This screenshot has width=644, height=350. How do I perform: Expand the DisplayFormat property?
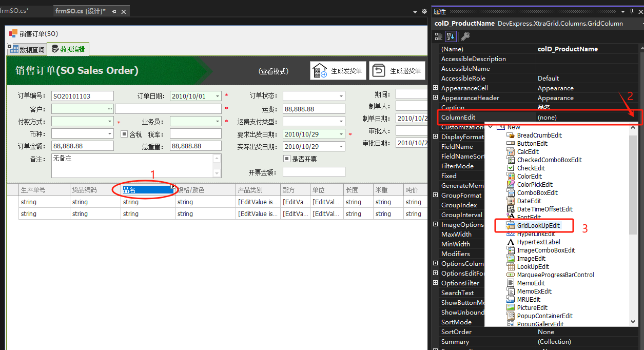[436, 137]
